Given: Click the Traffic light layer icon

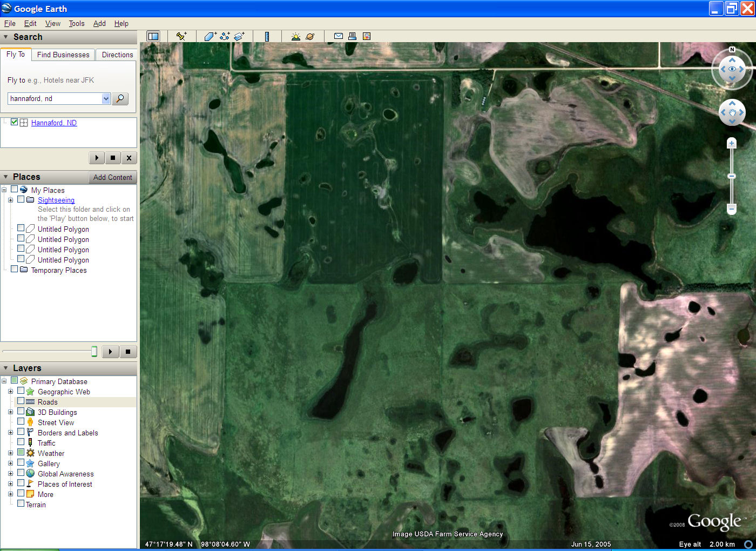Looking at the screenshot, I should coord(30,443).
